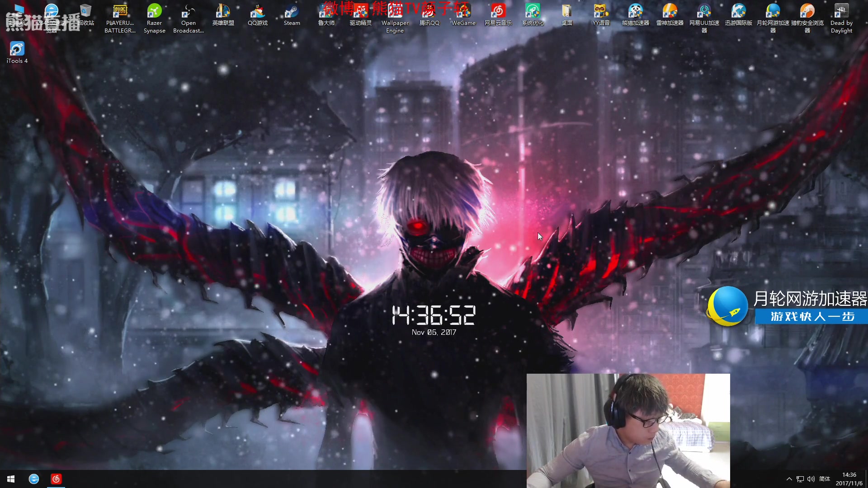Image resolution: width=868 pixels, height=488 pixels.
Task: Select the 英雄联盟 desktop icon
Action: pyautogui.click(x=223, y=15)
